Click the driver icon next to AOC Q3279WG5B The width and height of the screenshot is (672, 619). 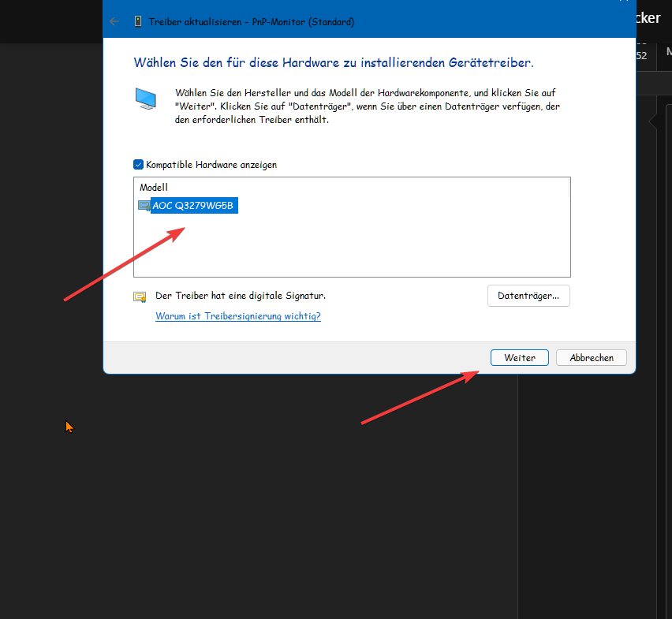click(x=144, y=206)
